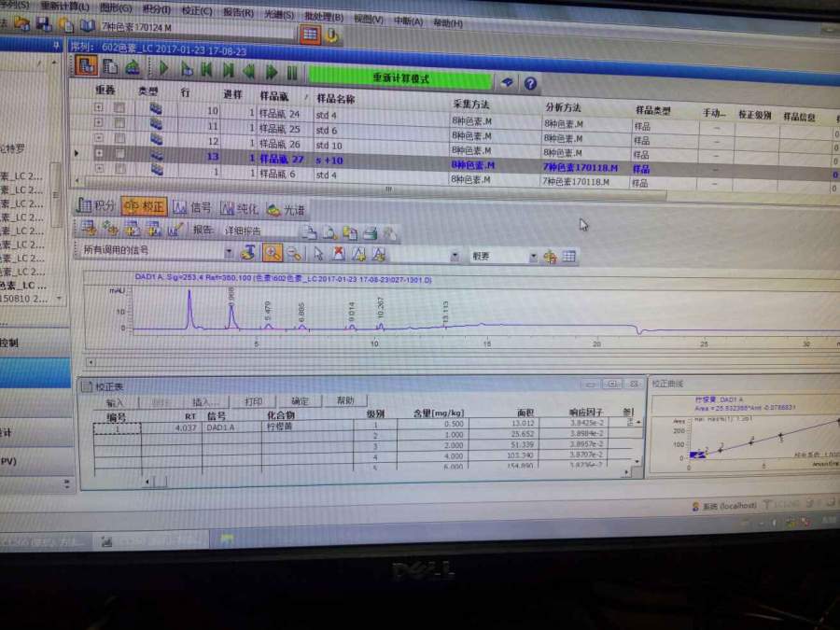Click the green 重新计算模式 status bar

point(400,78)
